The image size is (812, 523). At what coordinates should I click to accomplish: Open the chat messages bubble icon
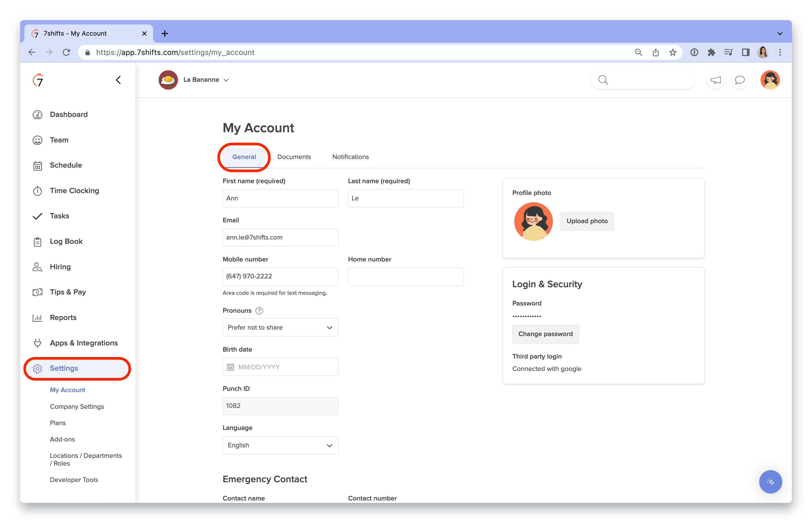(x=739, y=80)
